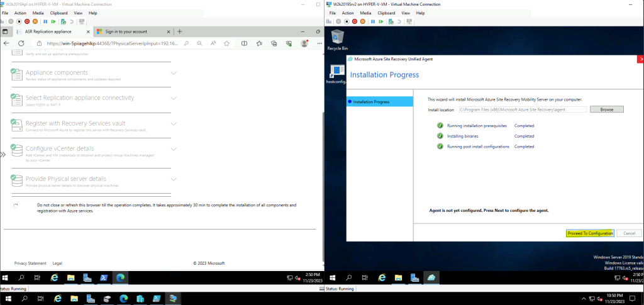Click host Start button on bottom taskbar
644x305 pixels.
pyautogui.click(x=7, y=299)
